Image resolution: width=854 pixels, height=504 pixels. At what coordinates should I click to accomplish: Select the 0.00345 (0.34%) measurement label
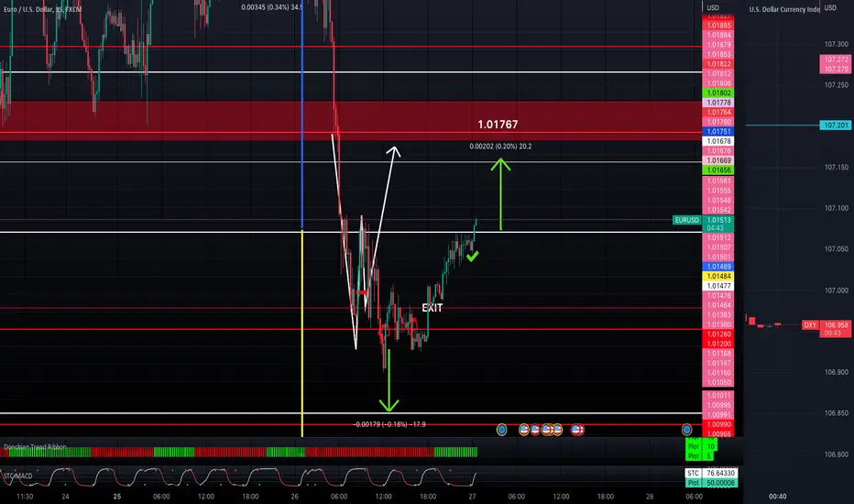[270, 7]
